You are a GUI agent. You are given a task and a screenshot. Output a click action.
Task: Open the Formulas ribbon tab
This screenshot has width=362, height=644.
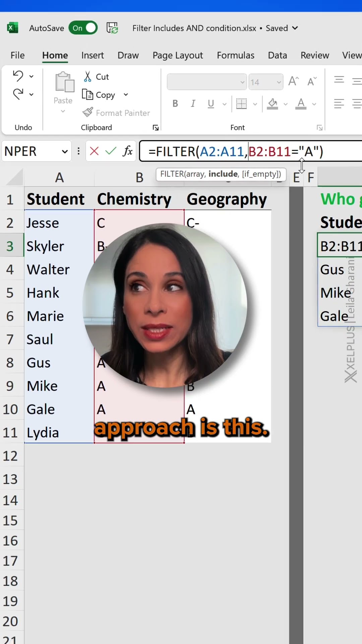(236, 55)
